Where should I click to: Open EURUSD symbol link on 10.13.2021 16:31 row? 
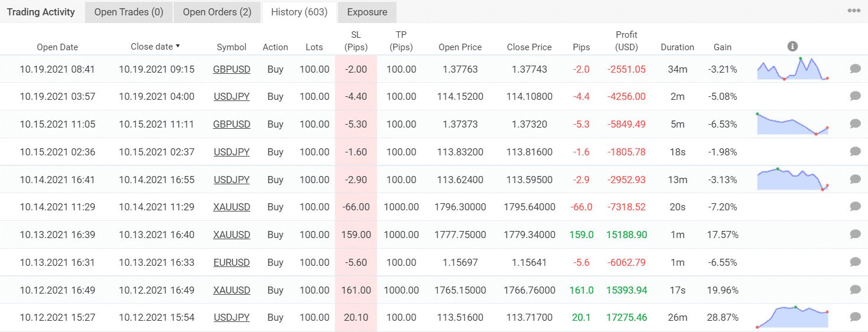232,262
